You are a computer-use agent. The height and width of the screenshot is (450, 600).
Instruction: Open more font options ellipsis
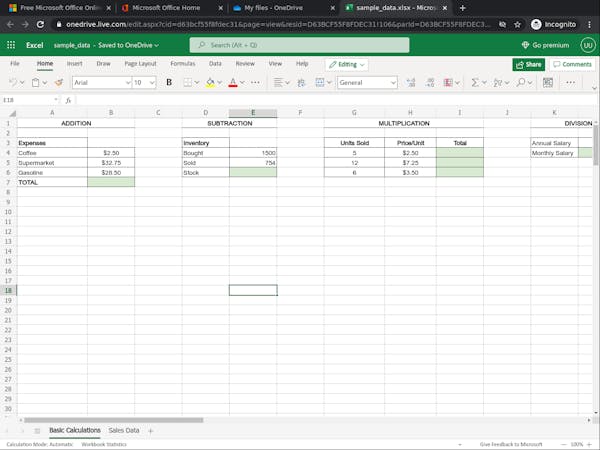pos(255,82)
